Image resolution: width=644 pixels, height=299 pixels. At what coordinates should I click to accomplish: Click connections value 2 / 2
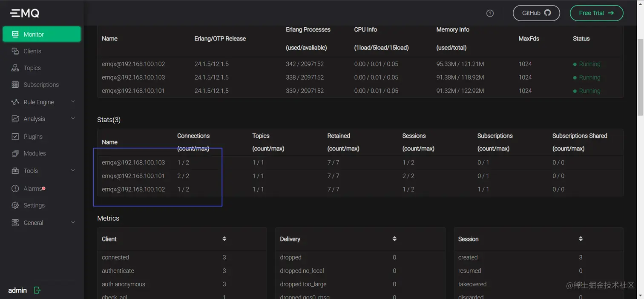(183, 176)
